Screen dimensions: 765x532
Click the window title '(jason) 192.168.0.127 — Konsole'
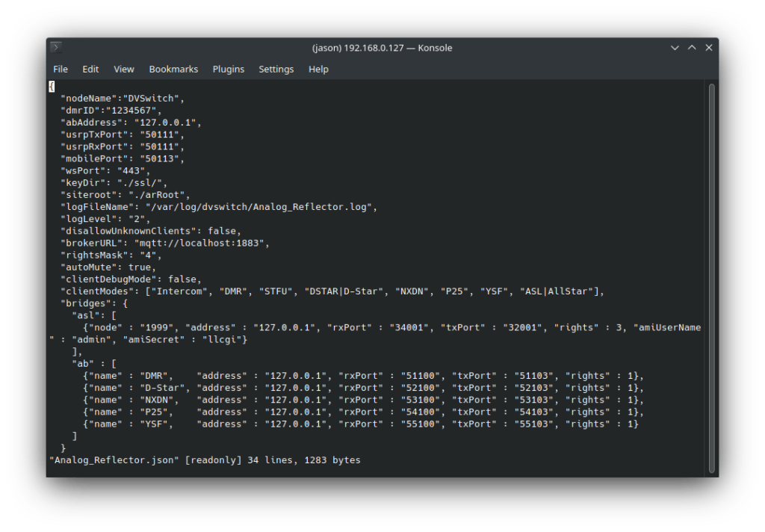(382, 48)
